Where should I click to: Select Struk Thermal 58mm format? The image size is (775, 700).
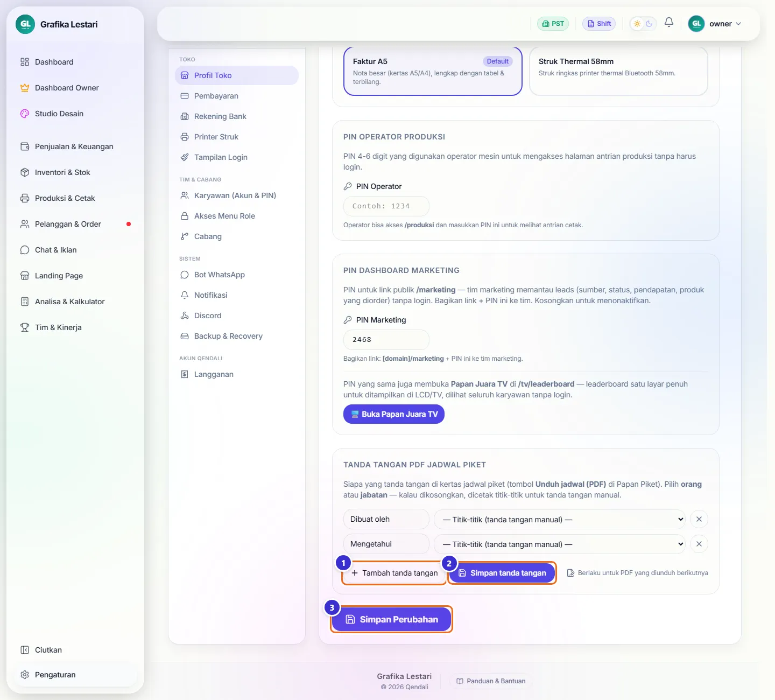click(618, 71)
